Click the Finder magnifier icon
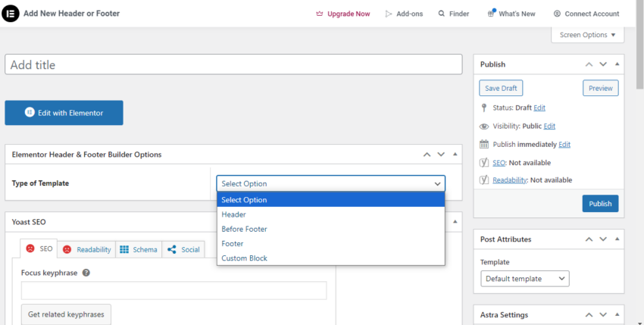This screenshot has height=325, width=644. click(x=442, y=14)
